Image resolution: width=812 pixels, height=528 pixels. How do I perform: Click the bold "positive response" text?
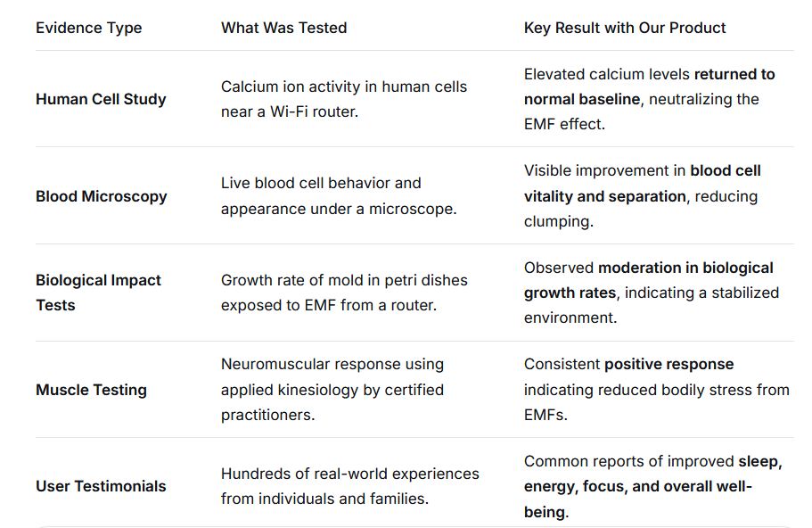668,364
